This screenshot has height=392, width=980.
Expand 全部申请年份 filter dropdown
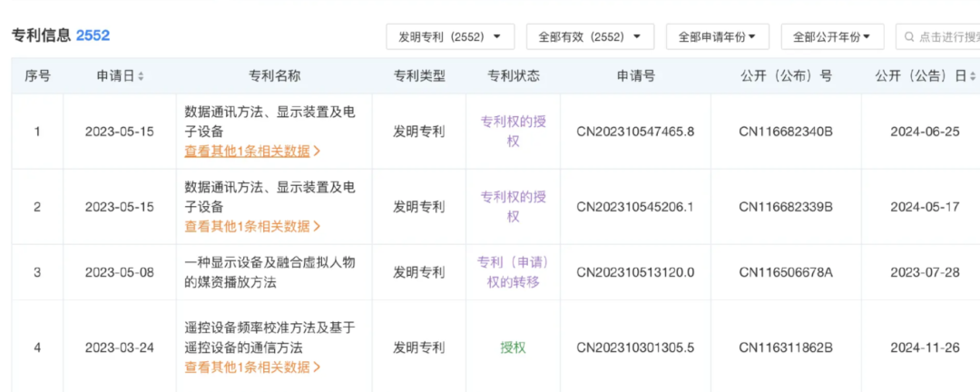[x=718, y=37]
